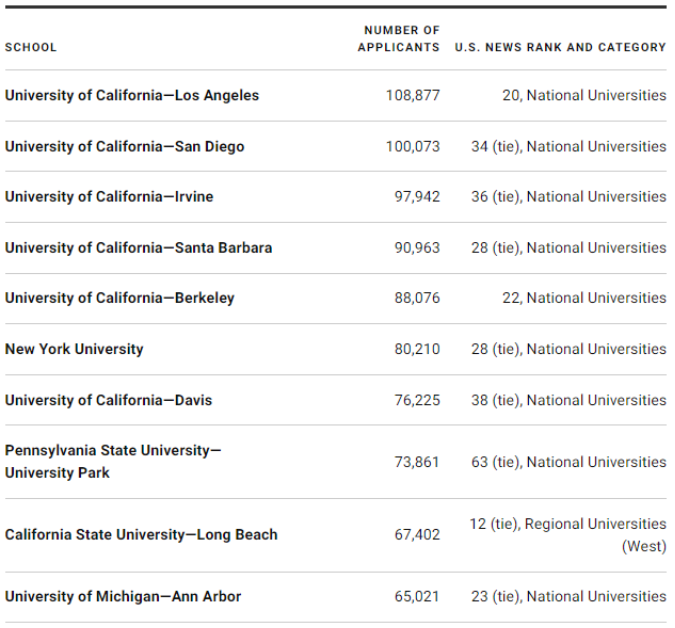Click the 100,073 applicants value
Viewport: 675px width, 628px height.
[x=412, y=147]
